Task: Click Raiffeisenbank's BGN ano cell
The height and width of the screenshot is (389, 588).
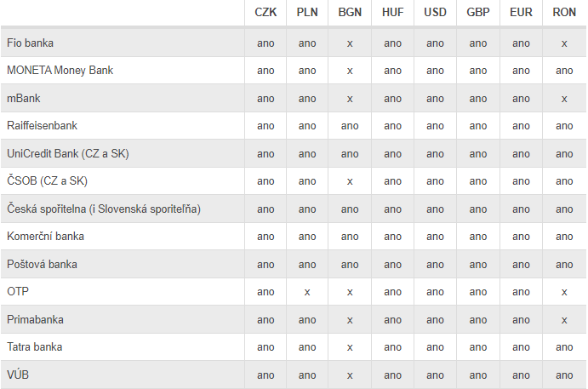Action: tap(350, 126)
